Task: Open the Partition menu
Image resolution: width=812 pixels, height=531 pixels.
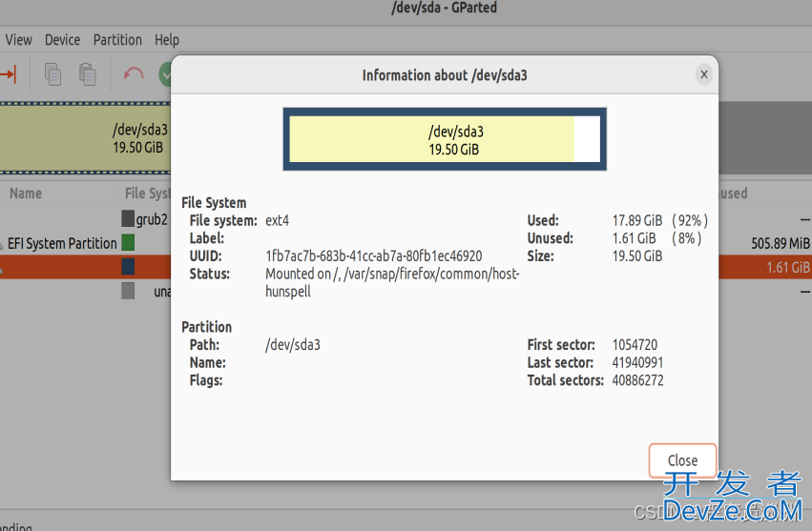Action: click(x=117, y=40)
